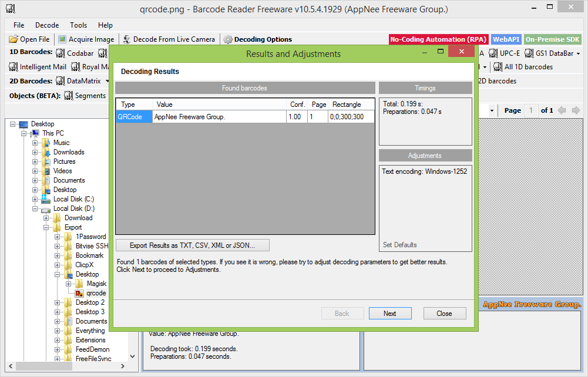
Task: Click Export Results as TXT, CSV, XML or JSON
Action: 192,245
